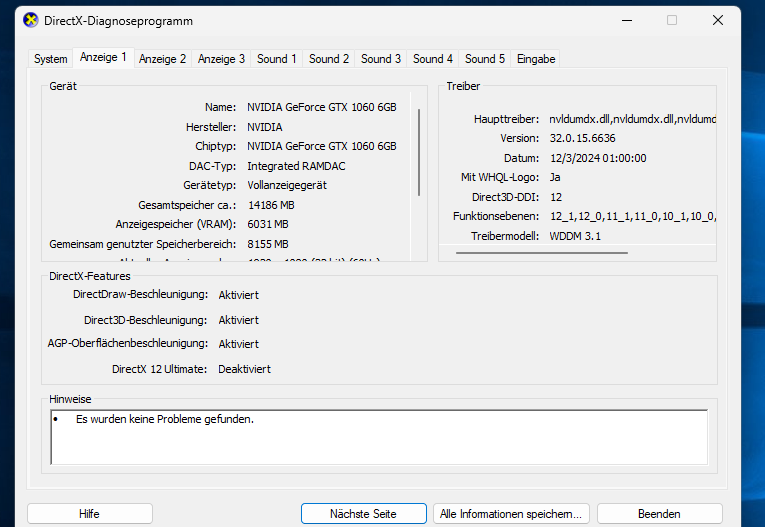Click the Beenden button
Screen dimensions: 765x527
pos(659,514)
